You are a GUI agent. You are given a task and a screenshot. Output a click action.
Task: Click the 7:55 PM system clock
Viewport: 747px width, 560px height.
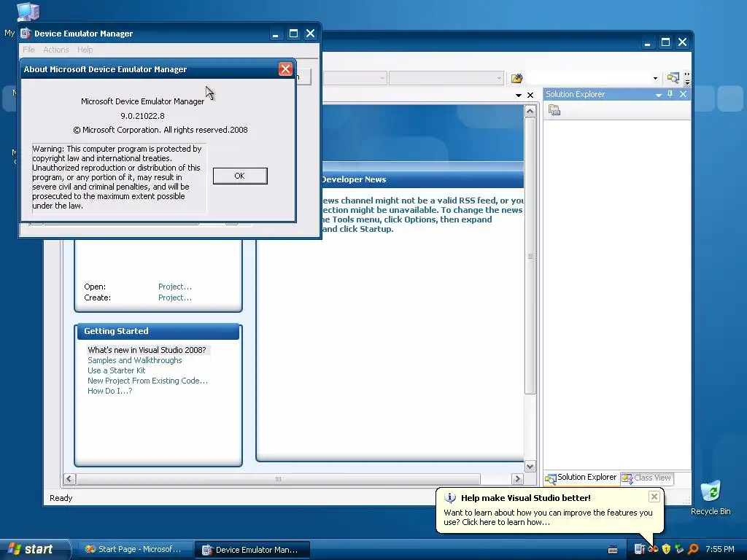pyautogui.click(x=720, y=550)
